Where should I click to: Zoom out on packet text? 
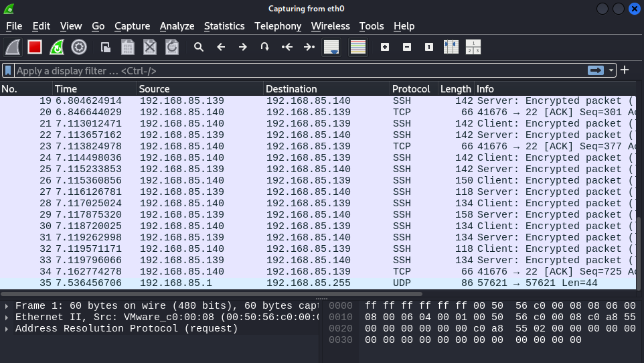407,47
